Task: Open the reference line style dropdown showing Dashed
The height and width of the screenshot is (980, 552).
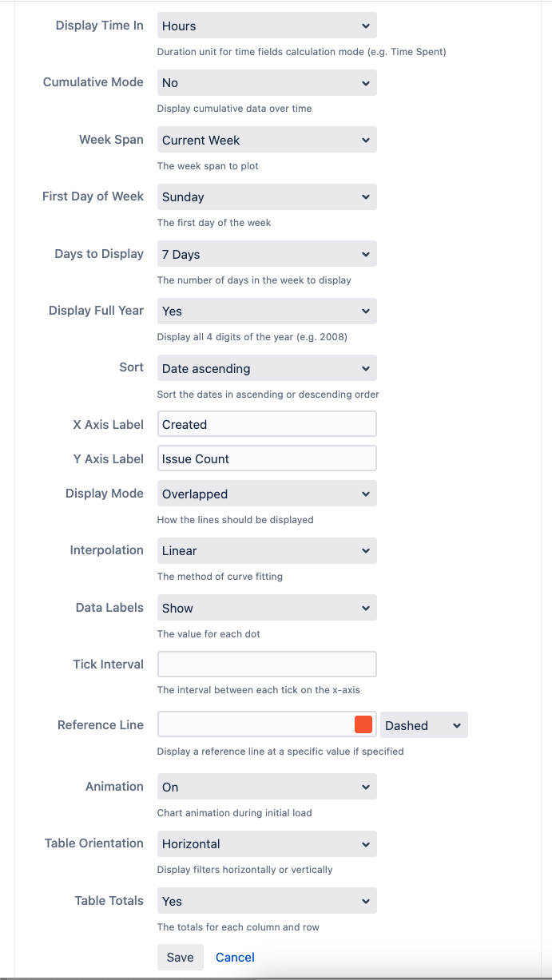Action: [x=423, y=724]
